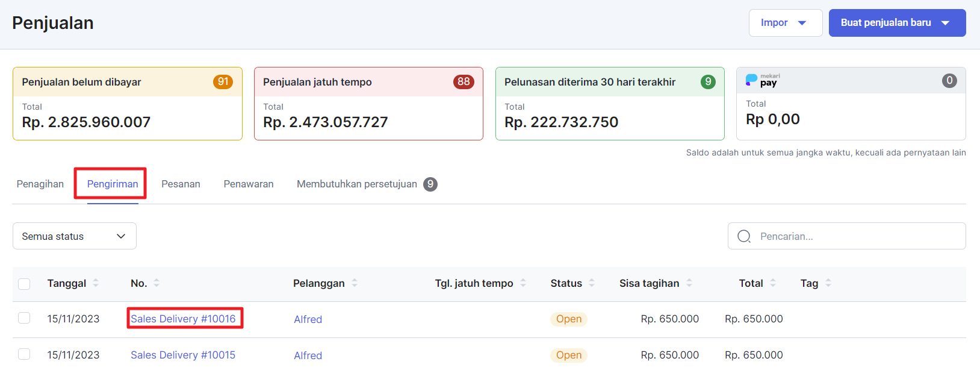Check the Sales Delivery #10015 row

click(x=24, y=354)
